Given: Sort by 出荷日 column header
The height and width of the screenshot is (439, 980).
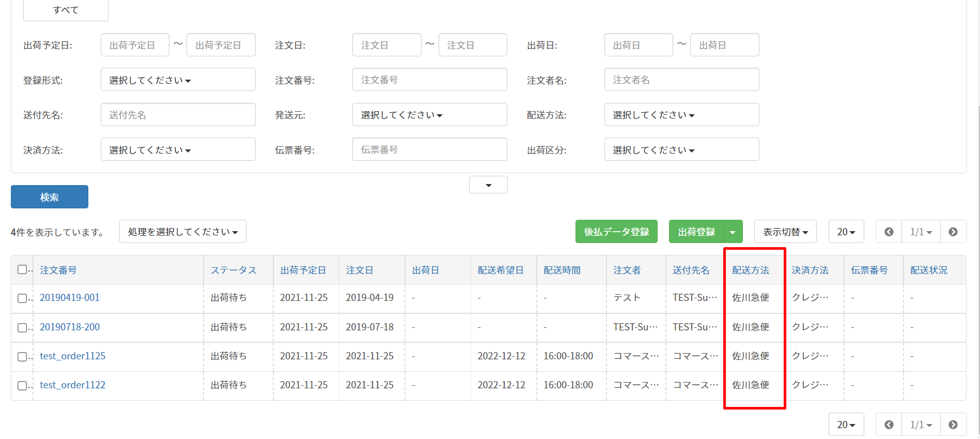Looking at the screenshot, I should coord(426,270).
